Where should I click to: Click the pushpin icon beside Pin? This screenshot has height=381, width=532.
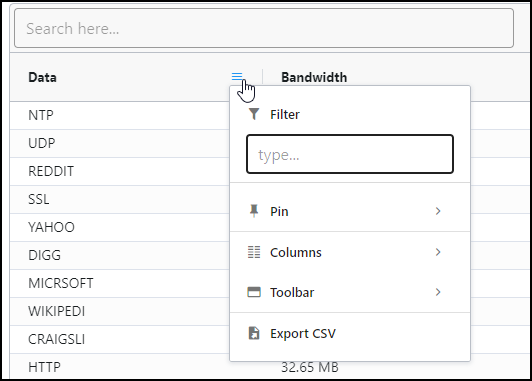[x=254, y=211]
